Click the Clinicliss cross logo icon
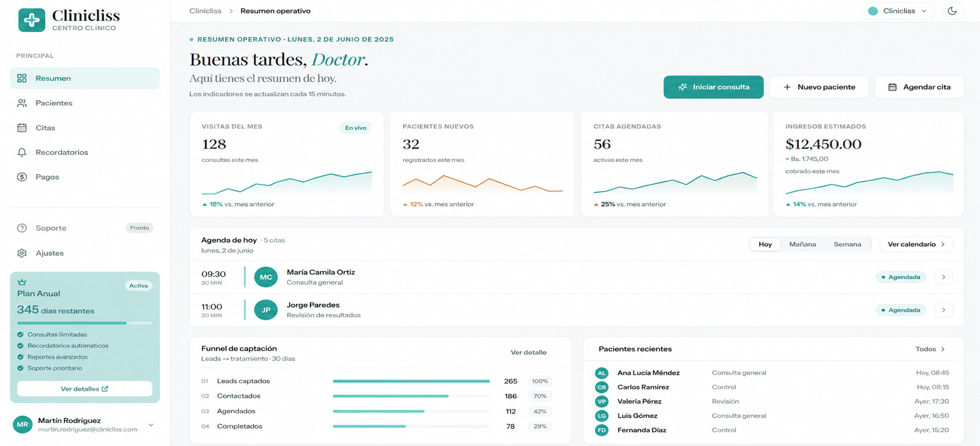Image resolution: width=980 pixels, height=446 pixels. [x=32, y=20]
